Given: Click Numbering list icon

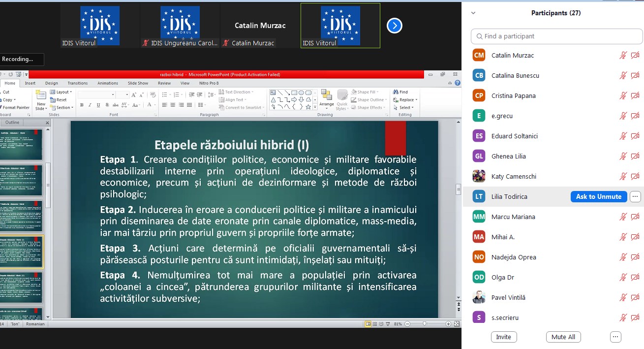Looking at the screenshot, I should point(176,95).
